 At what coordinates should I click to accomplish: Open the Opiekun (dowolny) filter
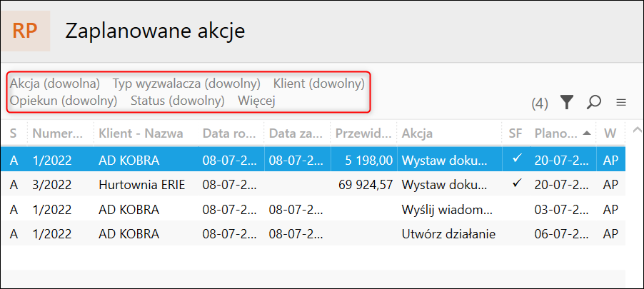tap(64, 101)
